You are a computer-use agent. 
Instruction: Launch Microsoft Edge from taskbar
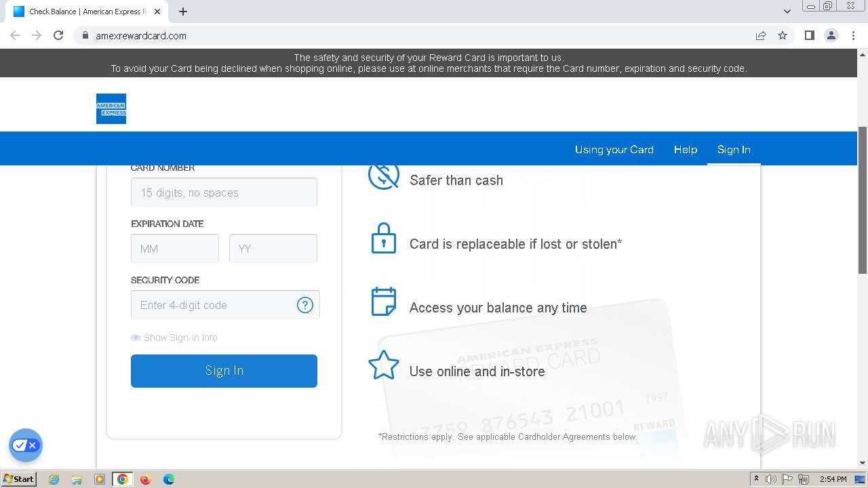point(169,479)
